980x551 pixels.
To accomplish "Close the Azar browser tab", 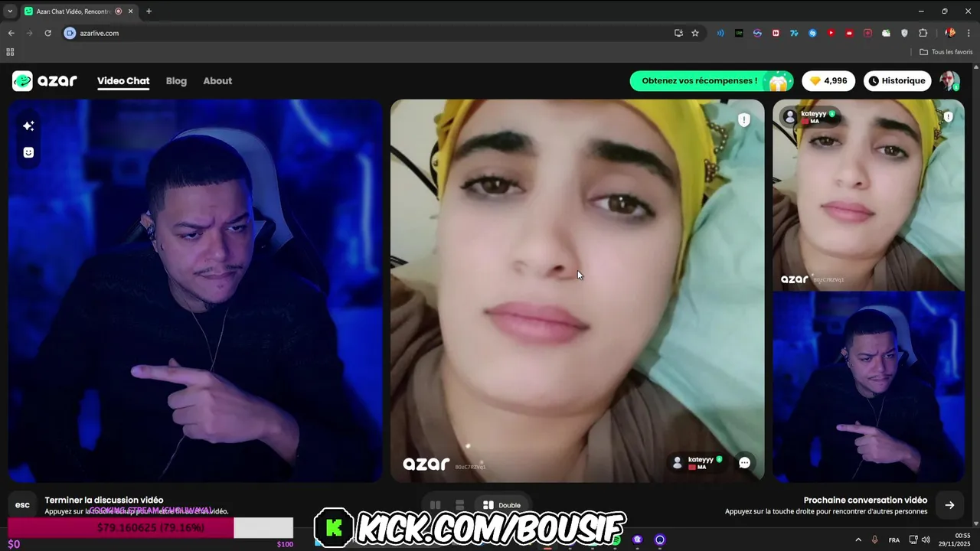I will coord(131,11).
